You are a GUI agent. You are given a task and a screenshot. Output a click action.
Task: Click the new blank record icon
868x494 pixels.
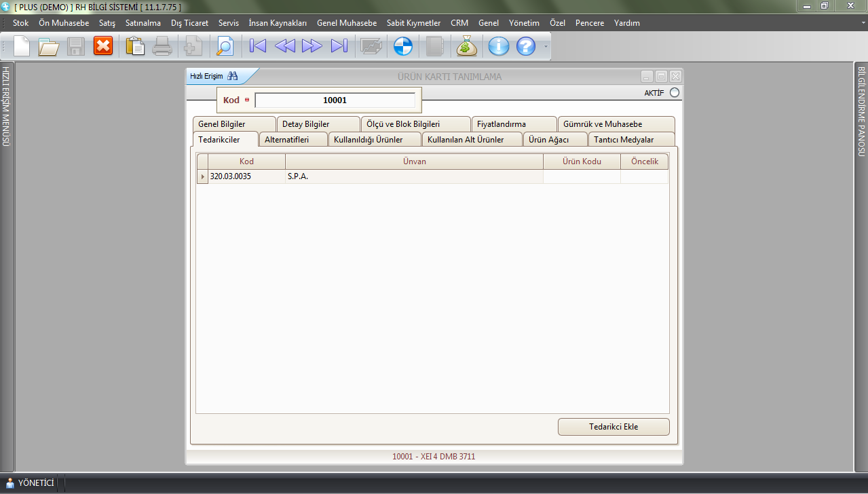click(x=22, y=46)
